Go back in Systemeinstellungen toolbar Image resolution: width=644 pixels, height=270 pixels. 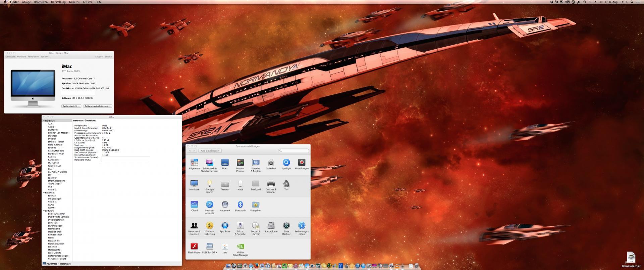click(x=190, y=151)
